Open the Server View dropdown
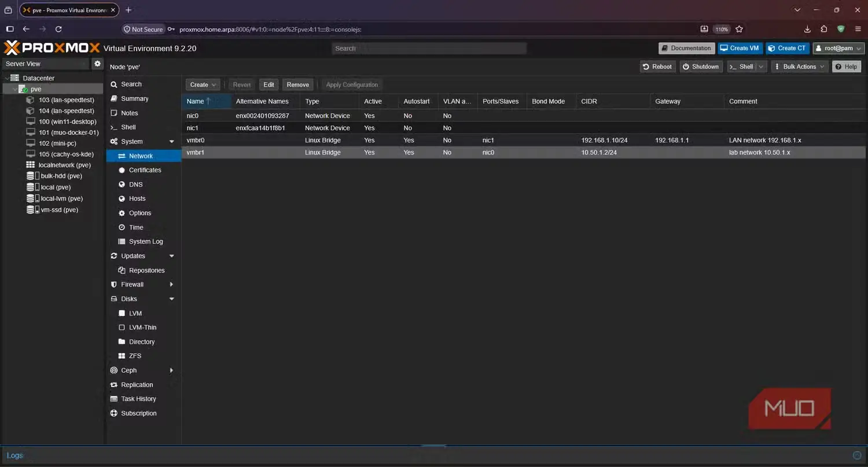Screen dimensions: 868x467 (46, 64)
